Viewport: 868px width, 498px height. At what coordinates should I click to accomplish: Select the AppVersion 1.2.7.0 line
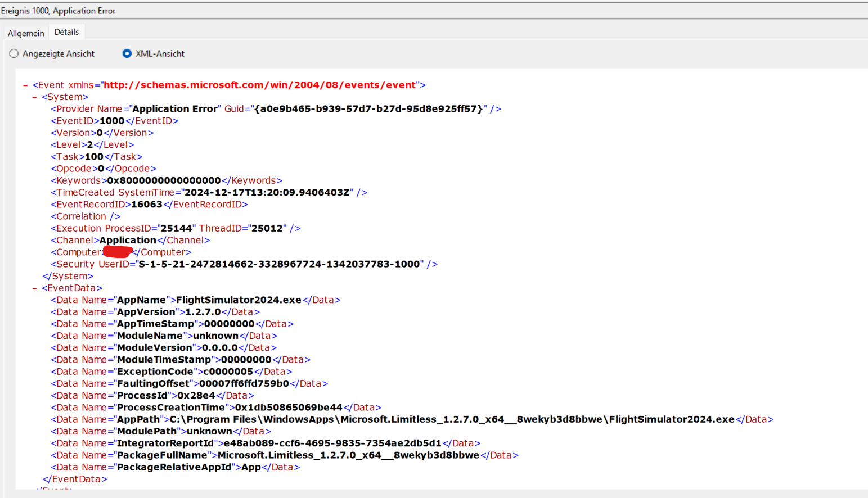pos(155,312)
